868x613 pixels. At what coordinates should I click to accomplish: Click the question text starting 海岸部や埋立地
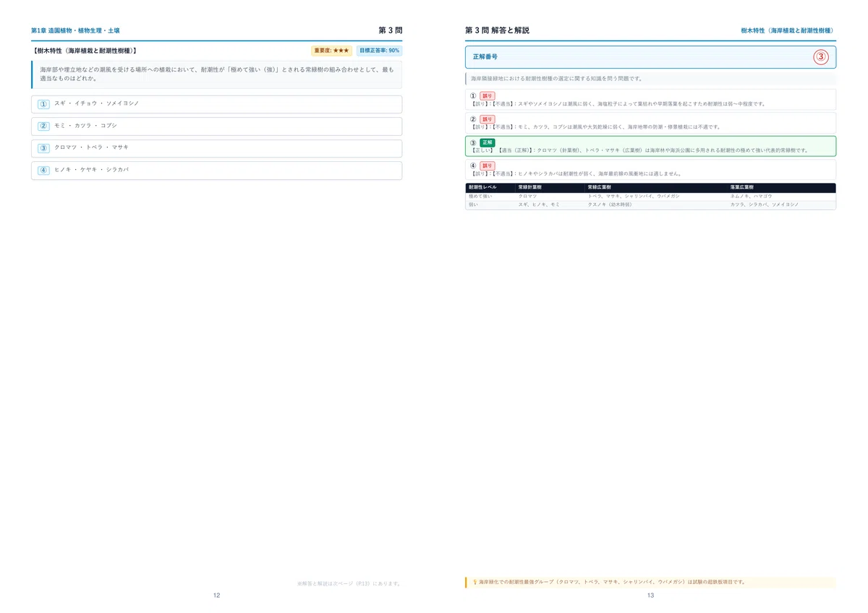click(217, 74)
